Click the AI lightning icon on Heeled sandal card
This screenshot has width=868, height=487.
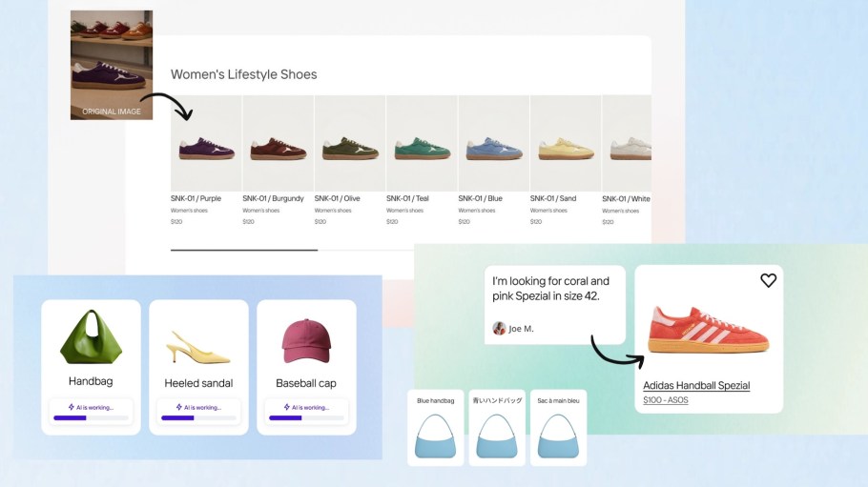[x=178, y=407]
